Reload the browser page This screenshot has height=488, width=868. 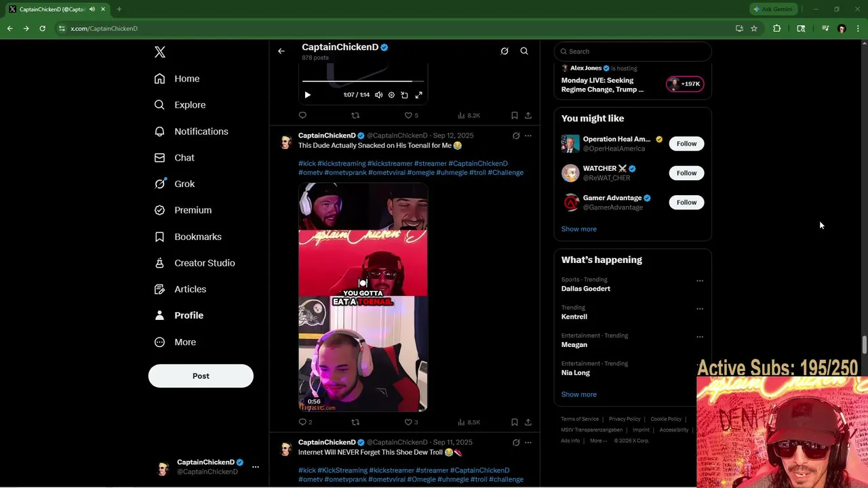(x=42, y=28)
